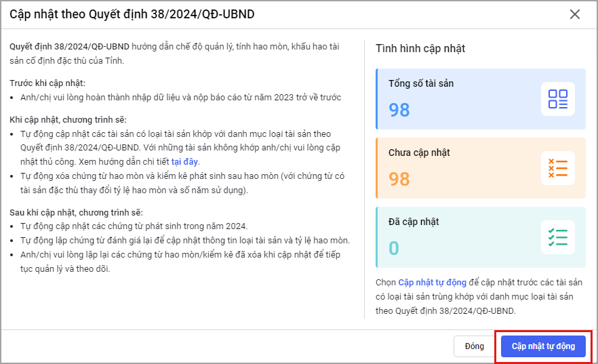The height and width of the screenshot is (364, 598).
Task: Click the 'Tình hình cập nhật' heading
Action: [420, 48]
